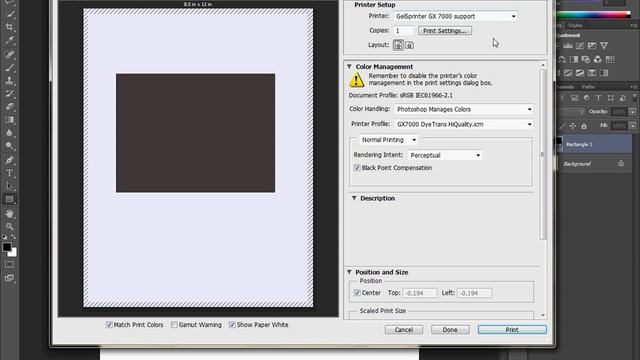Add an Exposure adjustment
The height and width of the screenshot is (360, 640).
(x=592, y=46)
